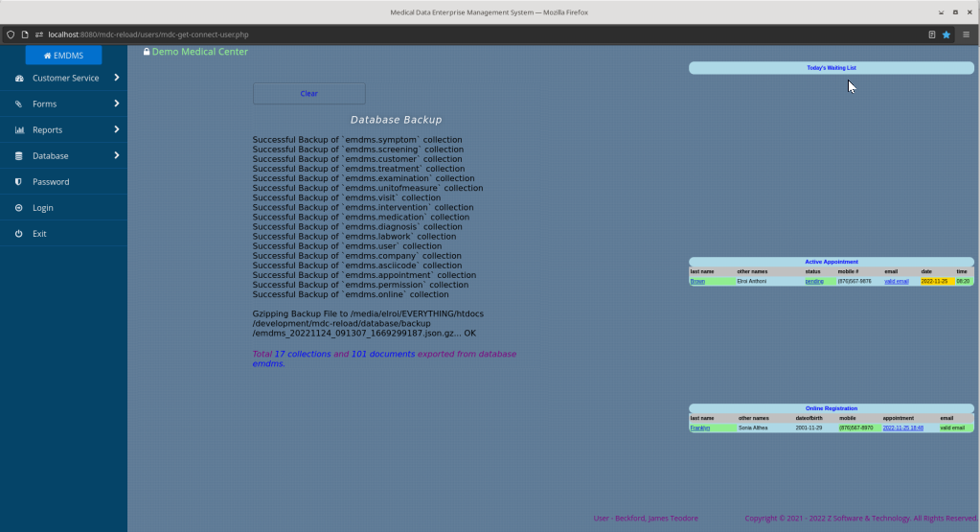Click the Forms paperclip icon
Screen dimensions: 980x532
tap(19, 104)
